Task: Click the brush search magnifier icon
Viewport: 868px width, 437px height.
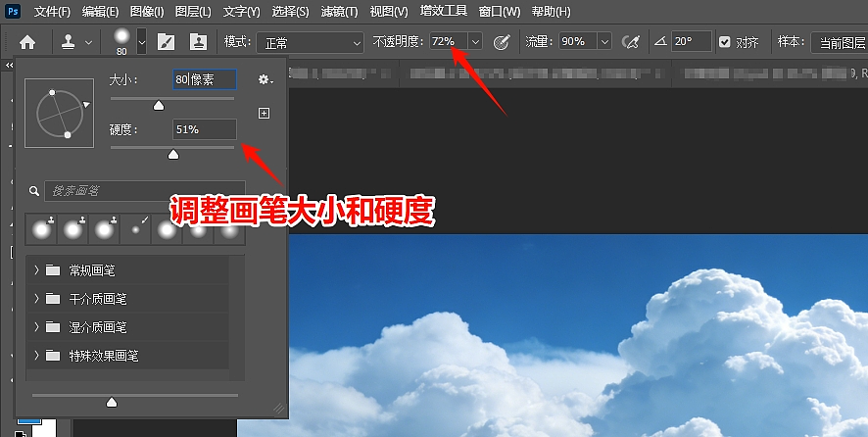Action: [x=34, y=191]
